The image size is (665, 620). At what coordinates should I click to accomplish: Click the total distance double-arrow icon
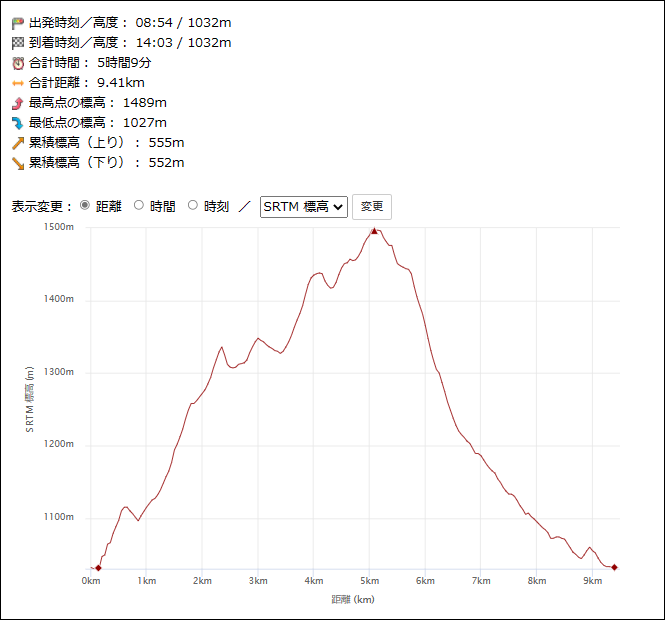click(x=17, y=82)
